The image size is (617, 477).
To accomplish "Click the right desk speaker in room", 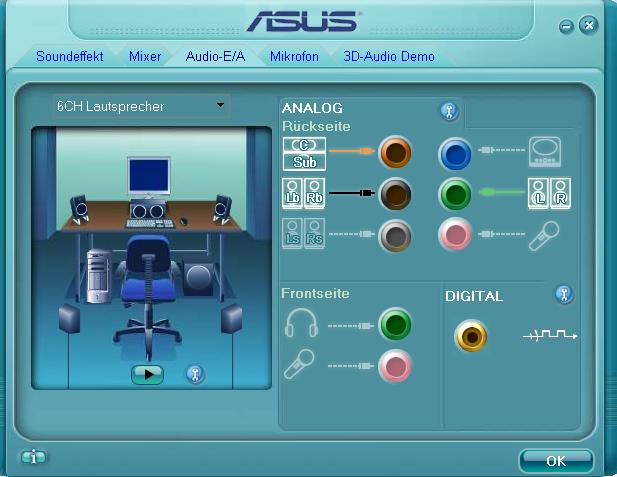I will (x=222, y=209).
